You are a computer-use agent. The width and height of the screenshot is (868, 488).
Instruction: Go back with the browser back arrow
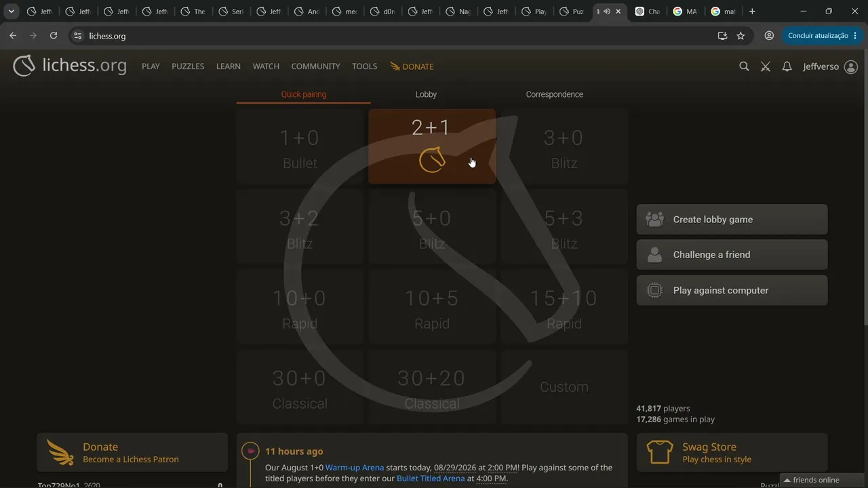[13, 36]
